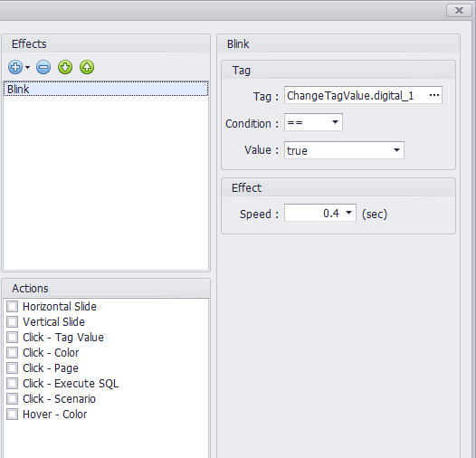476x458 pixels.
Task: Check Click - Color action
Action: tap(12, 353)
